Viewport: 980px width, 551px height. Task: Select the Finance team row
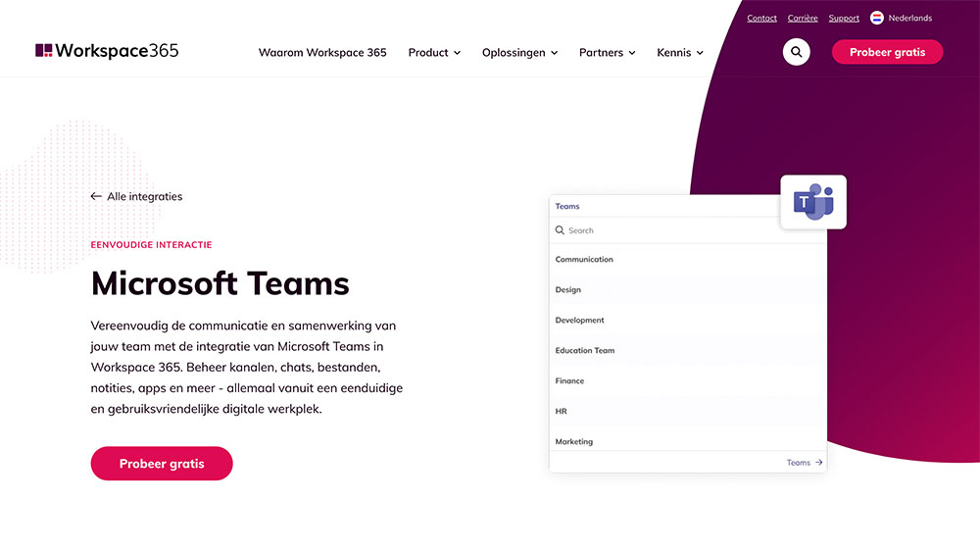688,380
